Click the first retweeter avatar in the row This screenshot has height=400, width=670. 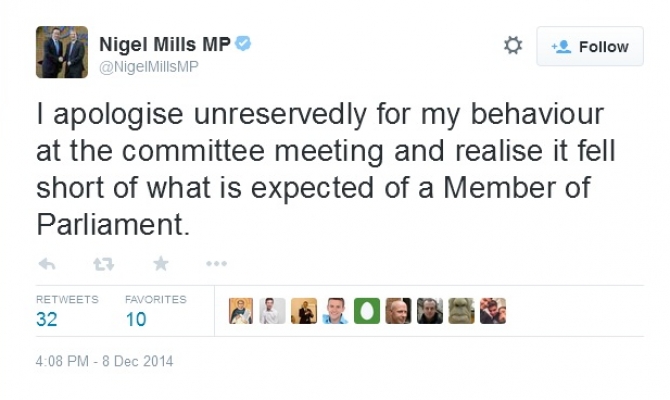[x=241, y=311]
